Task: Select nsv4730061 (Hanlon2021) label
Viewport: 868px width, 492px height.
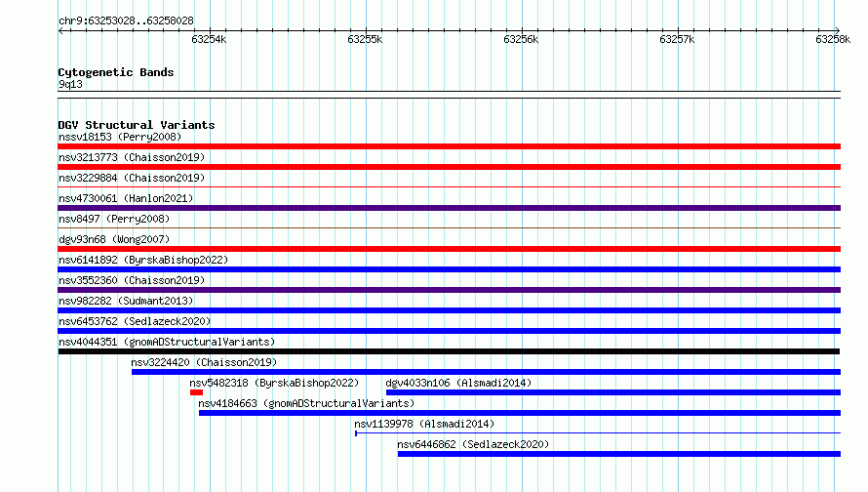Action: click(x=126, y=198)
